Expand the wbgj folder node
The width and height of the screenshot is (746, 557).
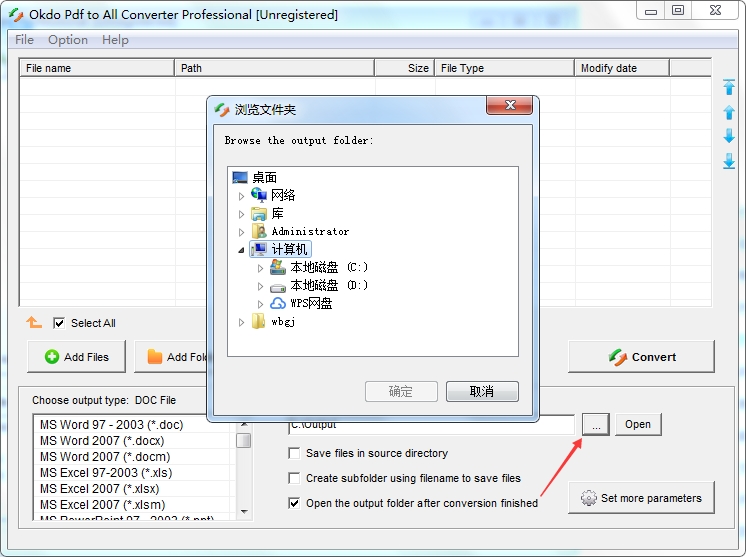point(241,322)
